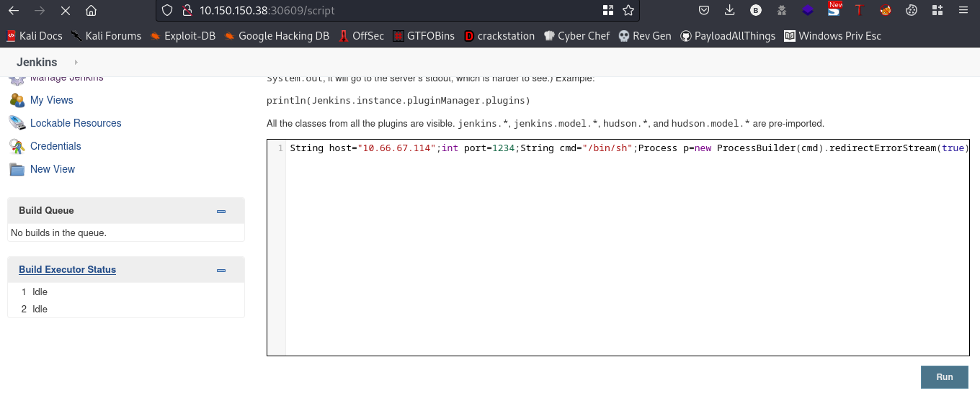Screen dimensions: 980x393
Task: Click line number 1 in editor gutter
Action: tap(280, 148)
